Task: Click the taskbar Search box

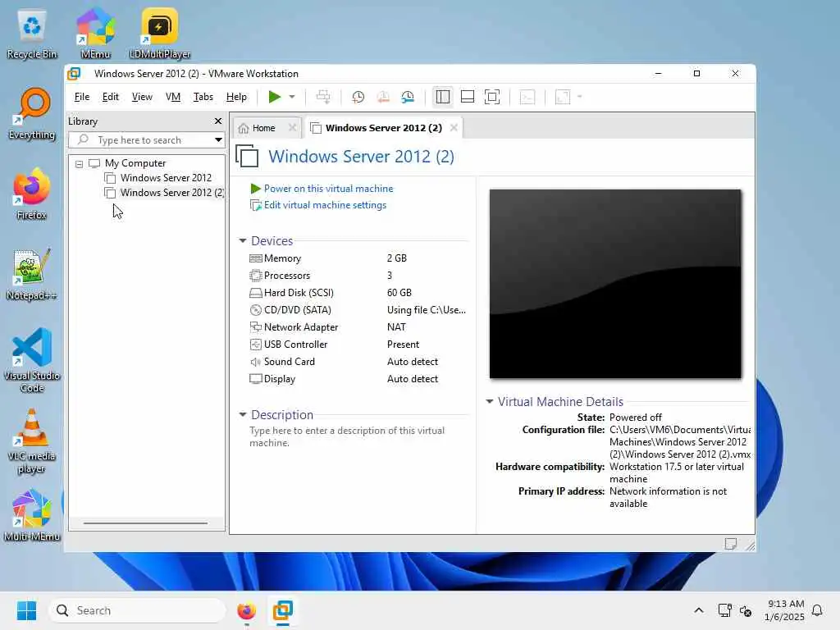Action: (x=137, y=610)
